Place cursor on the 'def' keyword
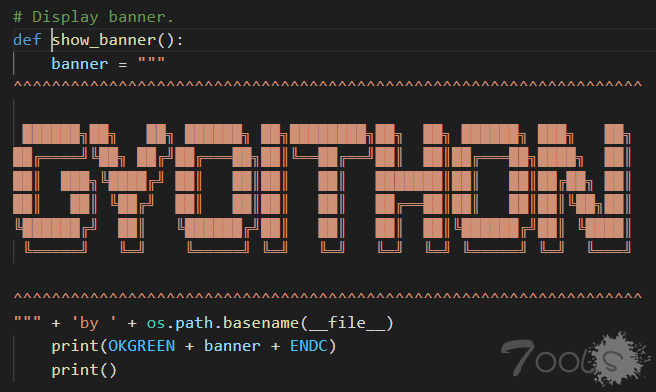The width and height of the screenshot is (656, 392). pyautogui.click(x=27, y=40)
